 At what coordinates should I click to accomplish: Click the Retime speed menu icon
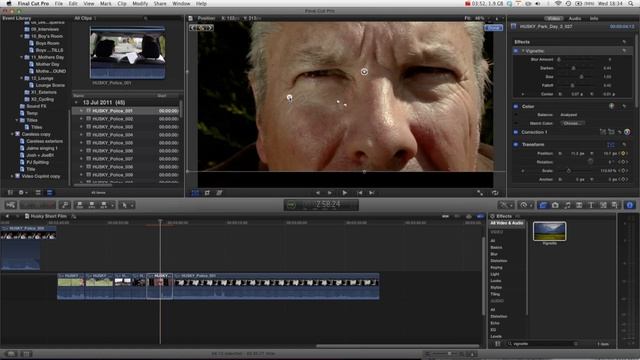(x=525, y=205)
